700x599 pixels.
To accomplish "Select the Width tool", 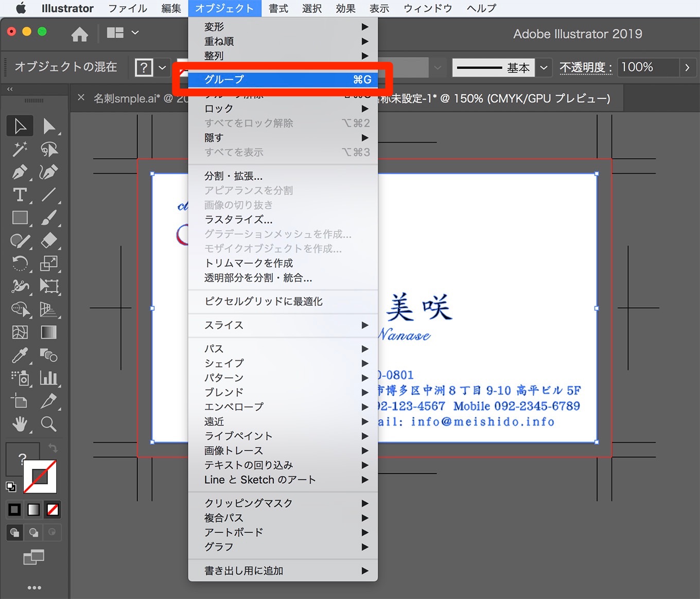I will (x=20, y=286).
